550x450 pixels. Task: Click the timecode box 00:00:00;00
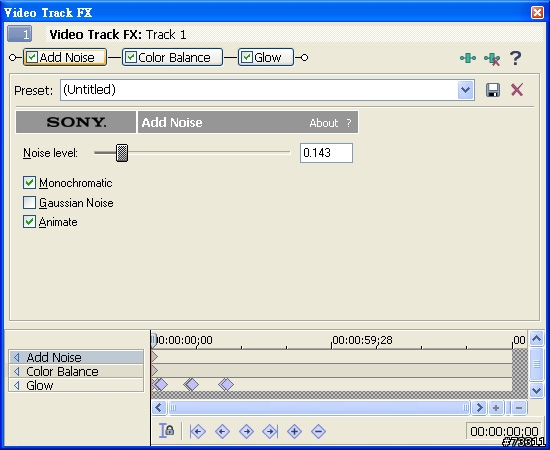[x=504, y=431]
